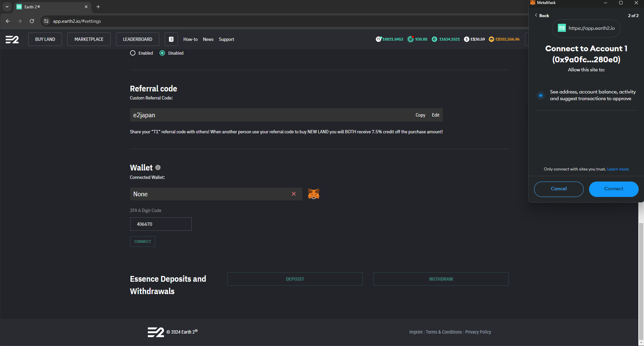Click the page vertical scrollbar
Image resolution: width=644 pixels, height=346 pixels.
641,281
